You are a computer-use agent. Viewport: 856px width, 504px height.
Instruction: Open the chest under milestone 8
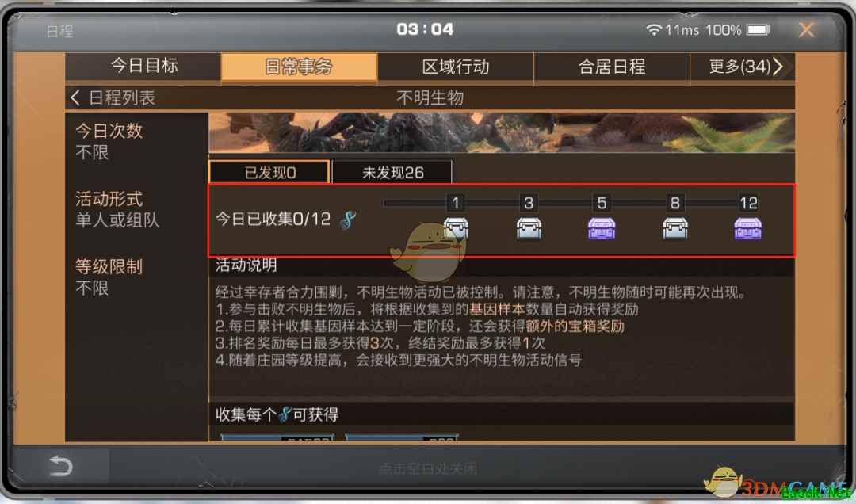point(674,228)
